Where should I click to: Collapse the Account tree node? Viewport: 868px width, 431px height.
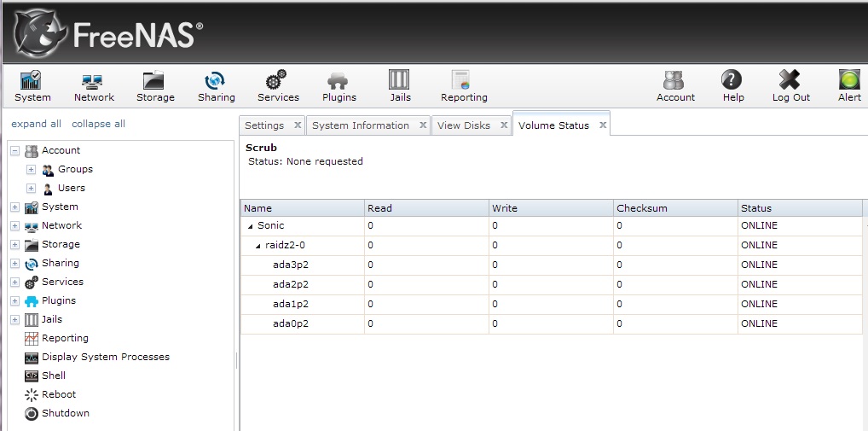pyautogui.click(x=15, y=151)
